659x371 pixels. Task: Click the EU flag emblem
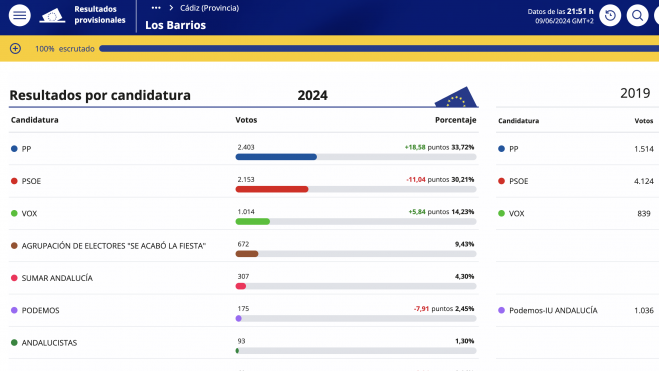coord(456,97)
